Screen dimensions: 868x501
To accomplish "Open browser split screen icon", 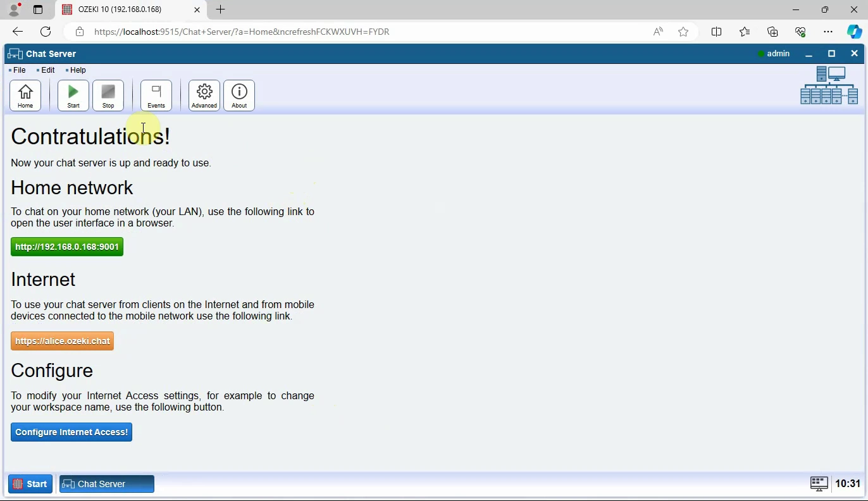I will point(717,32).
